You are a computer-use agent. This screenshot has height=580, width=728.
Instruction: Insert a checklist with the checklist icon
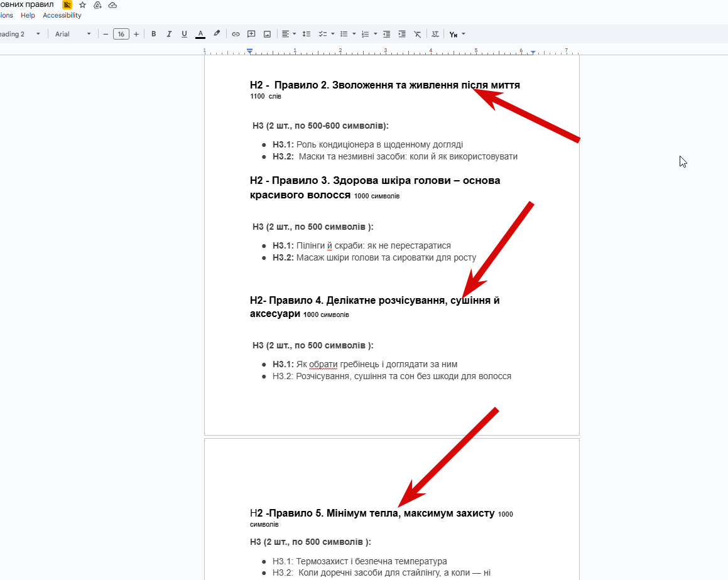[x=323, y=34]
